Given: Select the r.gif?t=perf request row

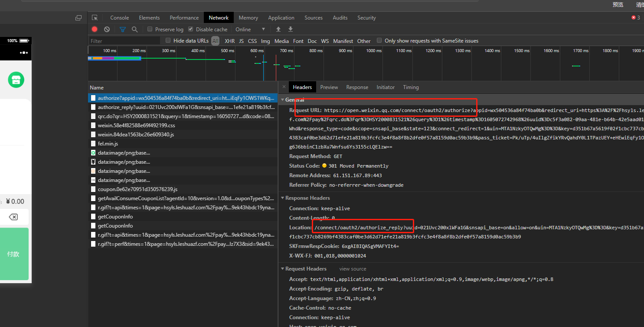Looking at the screenshot, I should point(183,244).
